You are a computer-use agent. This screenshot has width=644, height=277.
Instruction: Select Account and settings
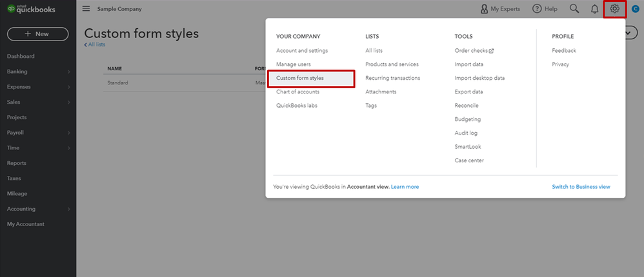(302, 50)
